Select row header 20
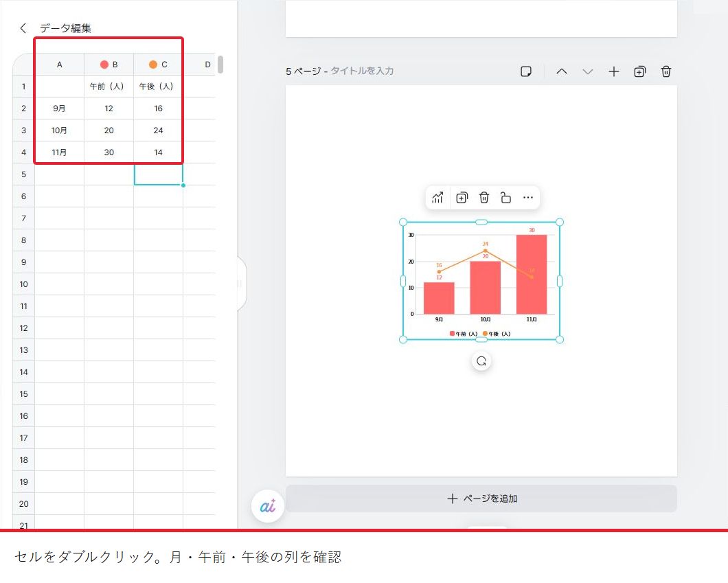Image resolution: width=728 pixels, height=583 pixels. click(x=23, y=503)
